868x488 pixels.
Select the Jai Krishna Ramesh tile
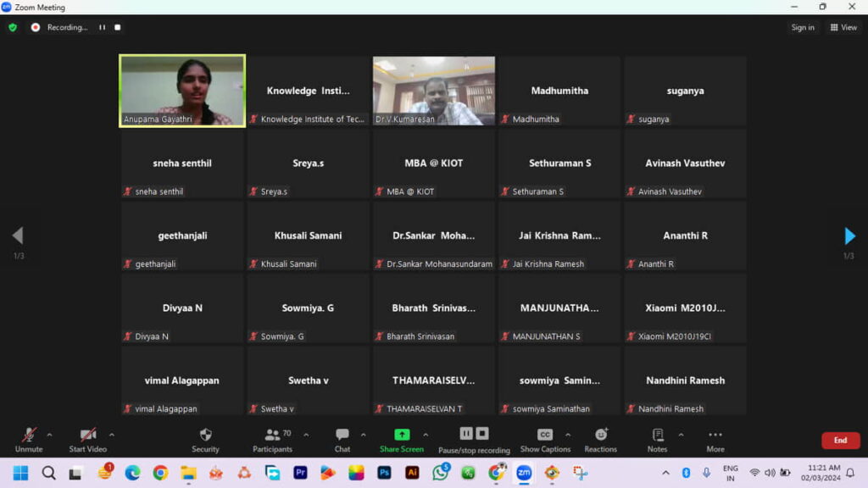point(559,236)
